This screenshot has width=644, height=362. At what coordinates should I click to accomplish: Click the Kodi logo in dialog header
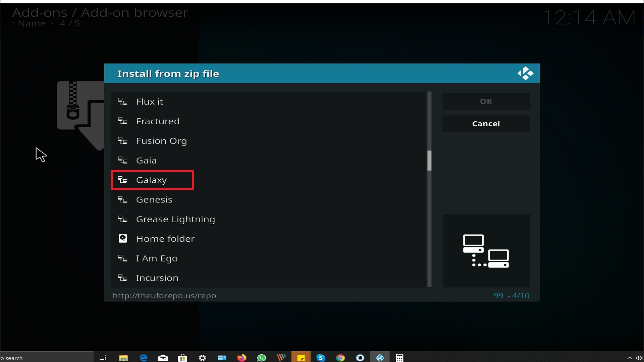tap(525, 73)
